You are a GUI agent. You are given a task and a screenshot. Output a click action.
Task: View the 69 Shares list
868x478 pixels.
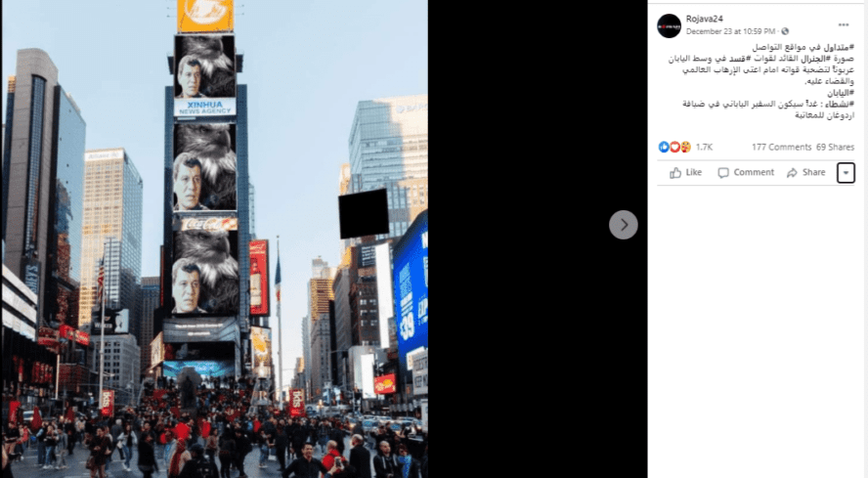coord(835,147)
